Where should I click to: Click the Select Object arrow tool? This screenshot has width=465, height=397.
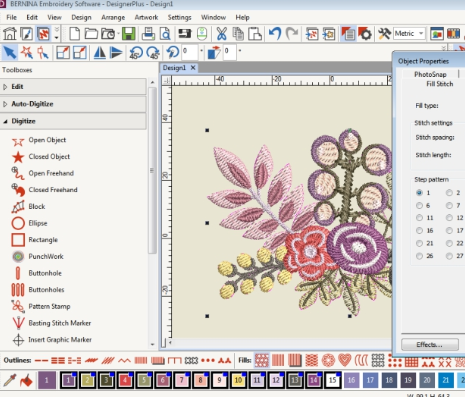(10, 52)
